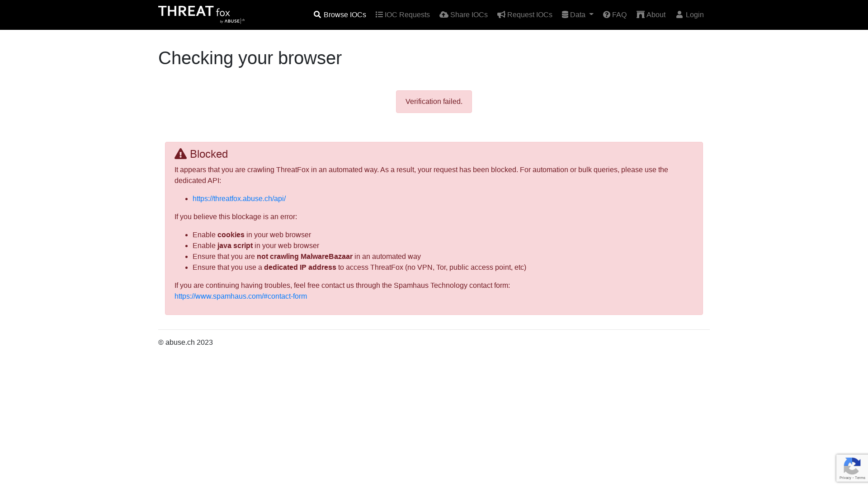Click the question mark FAQ icon

(607, 15)
